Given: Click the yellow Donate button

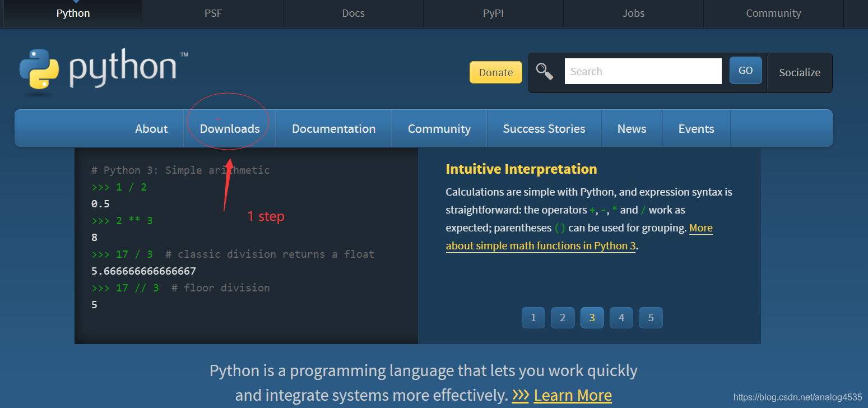Looking at the screenshot, I should pyautogui.click(x=496, y=72).
